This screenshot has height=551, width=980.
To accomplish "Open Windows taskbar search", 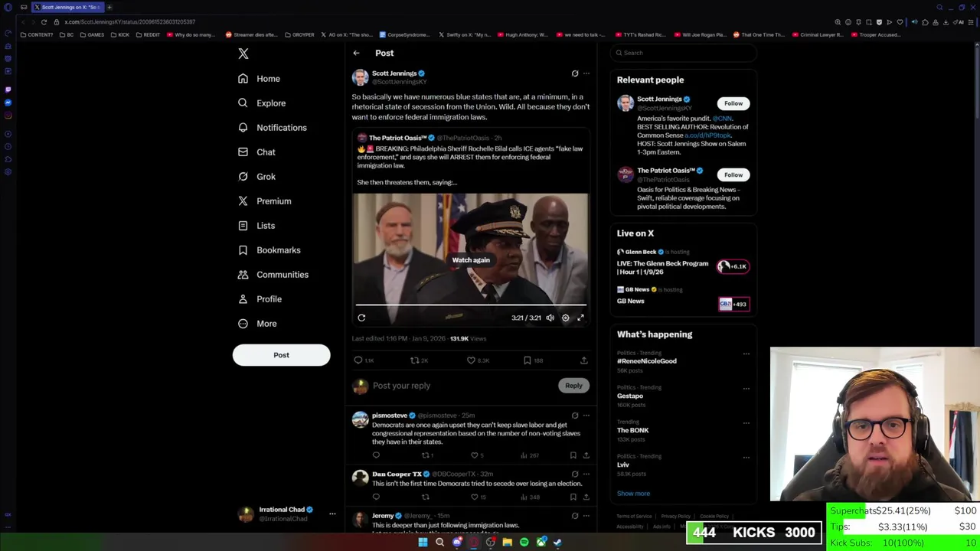I will click(x=439, y=543).
